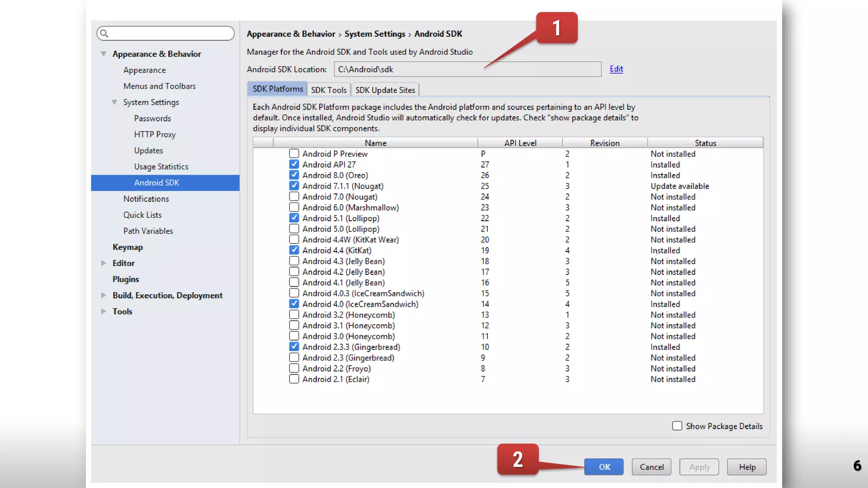Click the search magnifier icon

click(x=104, y=33)
